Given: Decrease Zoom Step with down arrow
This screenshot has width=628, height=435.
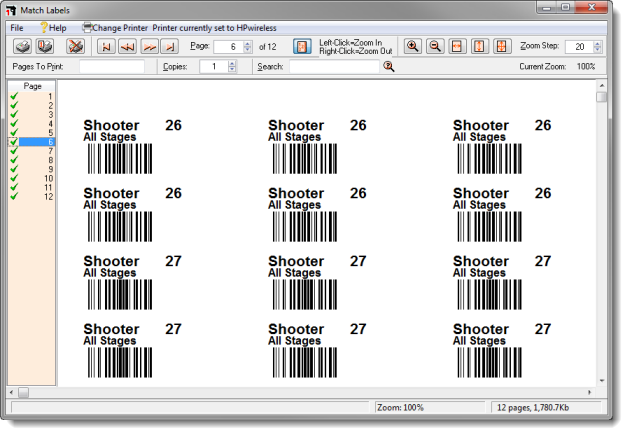Looking at the screenshot, I should (597, 50).
